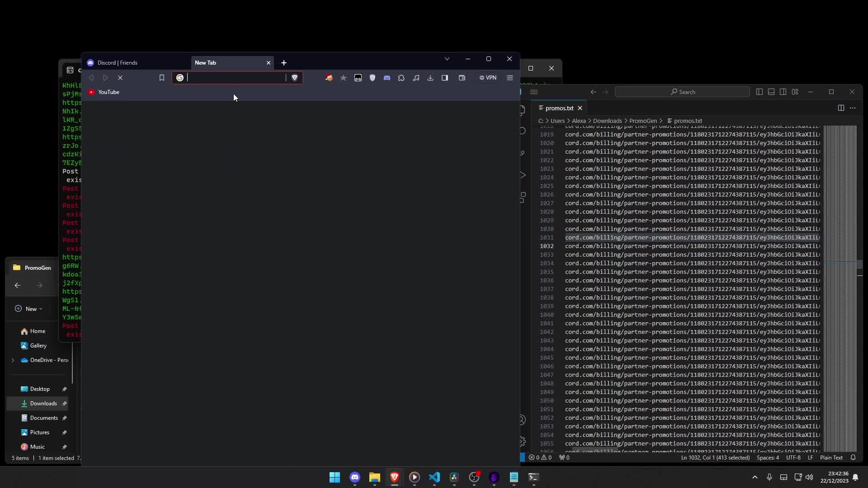Image resolution: width=868 pixels, height=488 pixels.
Task: Open the Brave Wallet icon
Action: coord(462,78)
